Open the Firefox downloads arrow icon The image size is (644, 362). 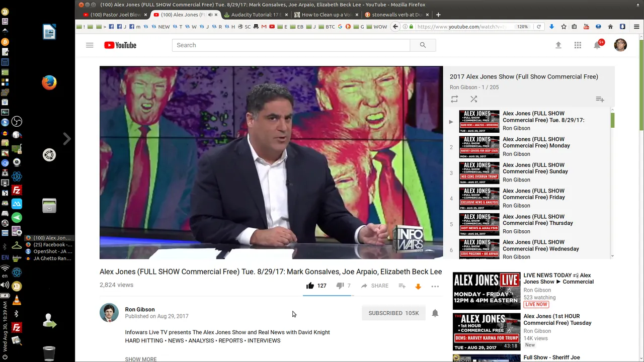point(551,27)
